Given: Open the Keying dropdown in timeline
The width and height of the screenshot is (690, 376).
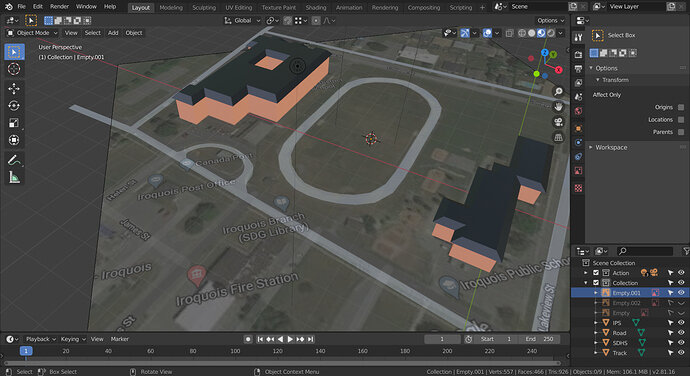Looking at the screenshot, I should pos(73,339).
